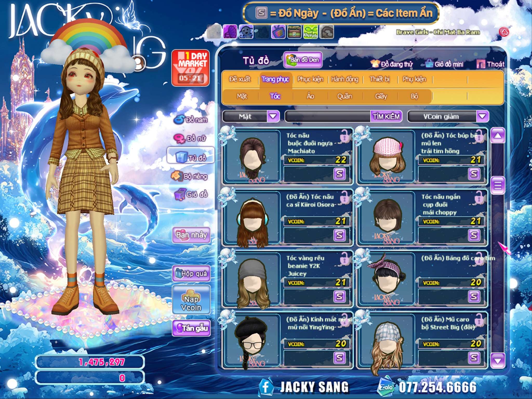Click Thoát to exit the wardrobe

[491, 64]
